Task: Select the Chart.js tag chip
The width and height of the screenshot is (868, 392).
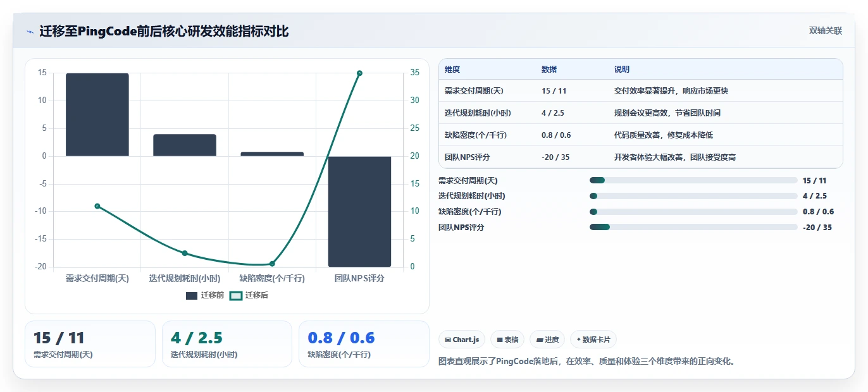Action: (x=462, y=340)
